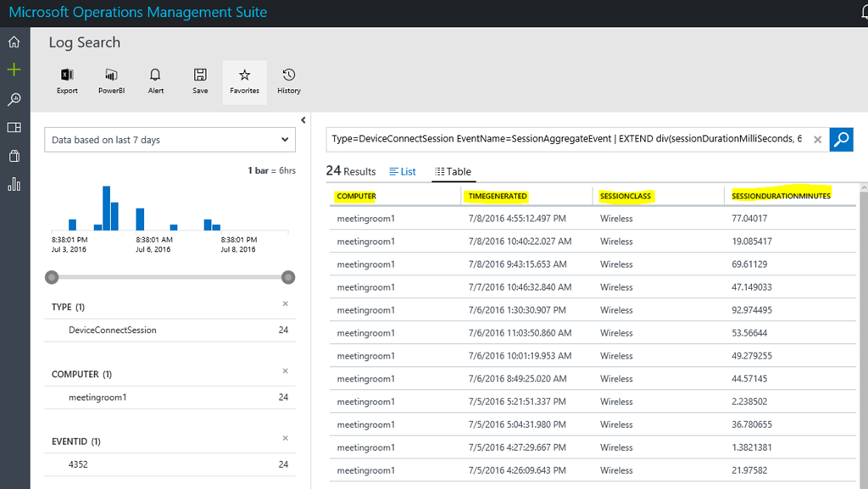The width and height of the screenshot is (868, 489).
Task: Click the Home icon in left sidebar
Action: [x=14, y=42]
